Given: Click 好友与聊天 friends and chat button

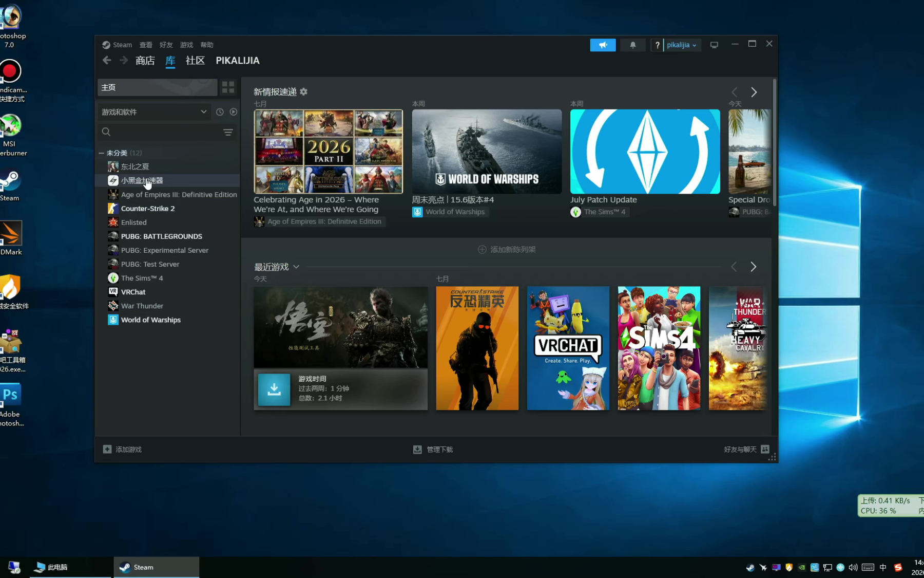Looking at the screenshot, I should tap(746, 450).
